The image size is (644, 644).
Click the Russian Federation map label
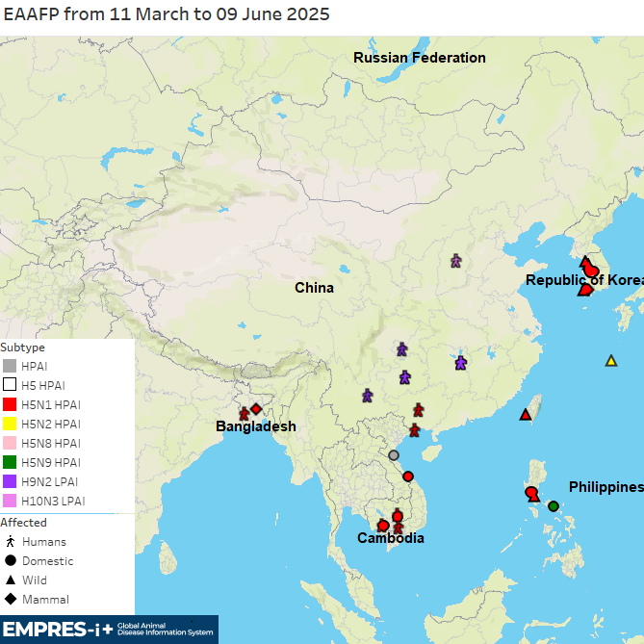click(x=419, y=58)
